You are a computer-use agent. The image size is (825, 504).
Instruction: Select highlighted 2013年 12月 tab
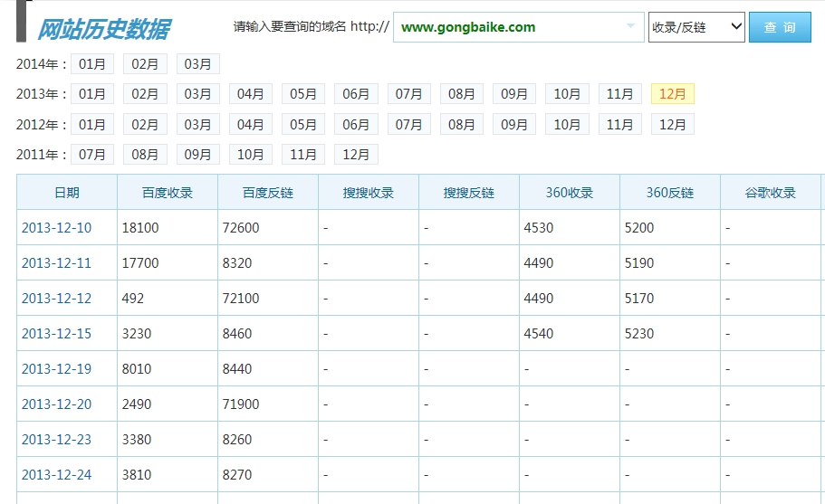click(x=673, y=94)
